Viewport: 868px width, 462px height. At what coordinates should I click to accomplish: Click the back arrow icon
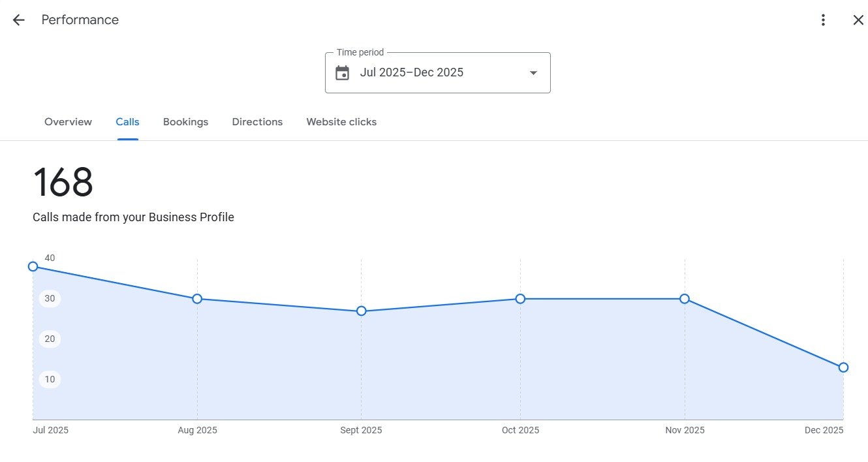pos(18,20)
